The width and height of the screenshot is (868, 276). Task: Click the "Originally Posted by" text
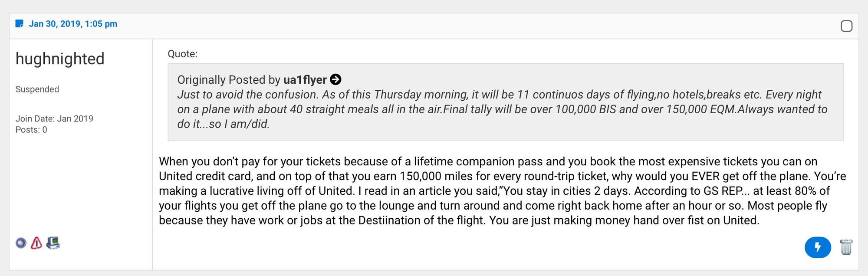229,80
